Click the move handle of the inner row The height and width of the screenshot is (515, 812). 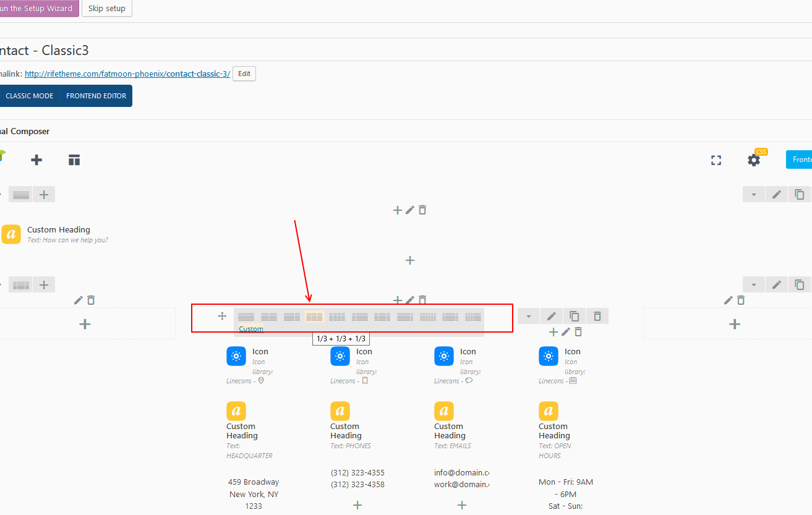(222, 316)
